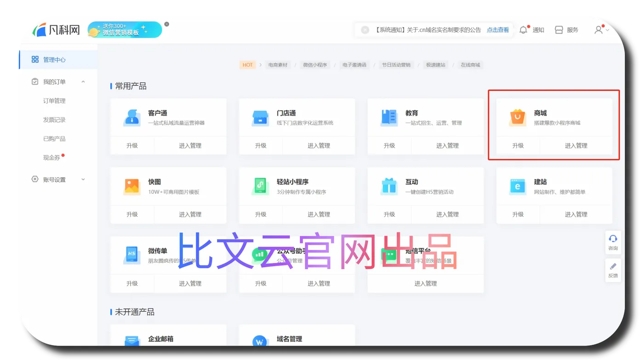Click 进入管理 under 客户通
Viewport: 644px width, 362px height.
pos(190,146)
